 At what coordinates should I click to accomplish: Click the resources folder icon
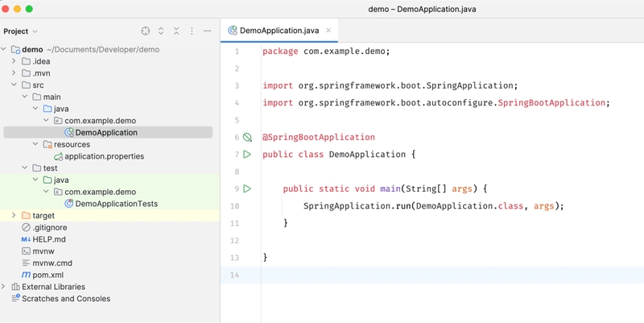tap(47, 145)
